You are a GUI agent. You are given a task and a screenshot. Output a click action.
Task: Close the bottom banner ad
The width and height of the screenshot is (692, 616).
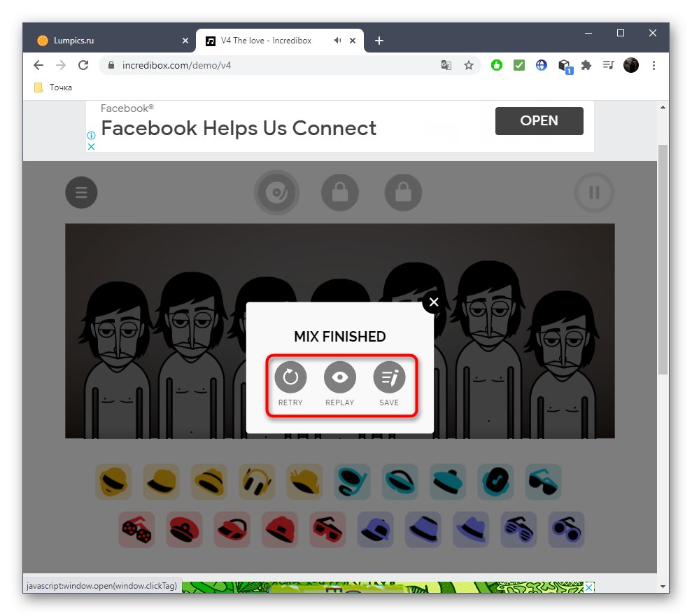(x=588, y=587)
